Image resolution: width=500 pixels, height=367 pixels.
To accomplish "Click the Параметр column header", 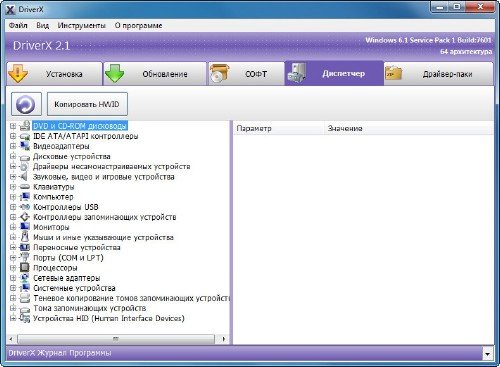I will click(279, 128).
